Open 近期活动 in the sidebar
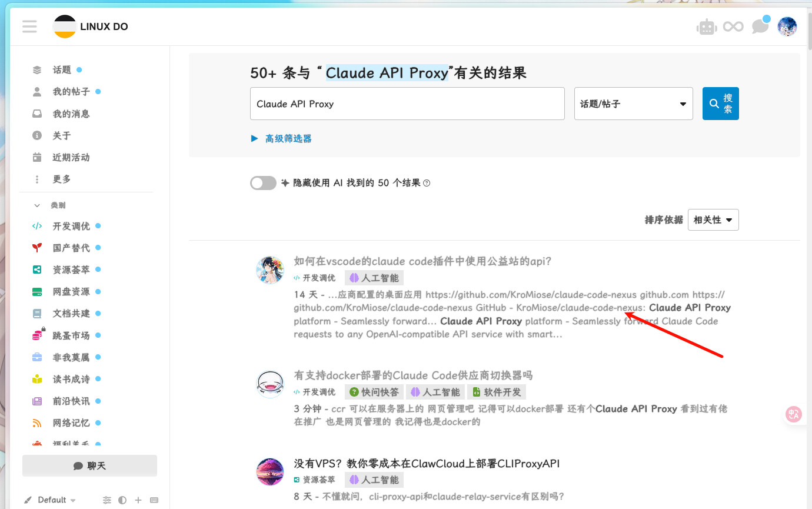812x509 pixels. (71, 157)
